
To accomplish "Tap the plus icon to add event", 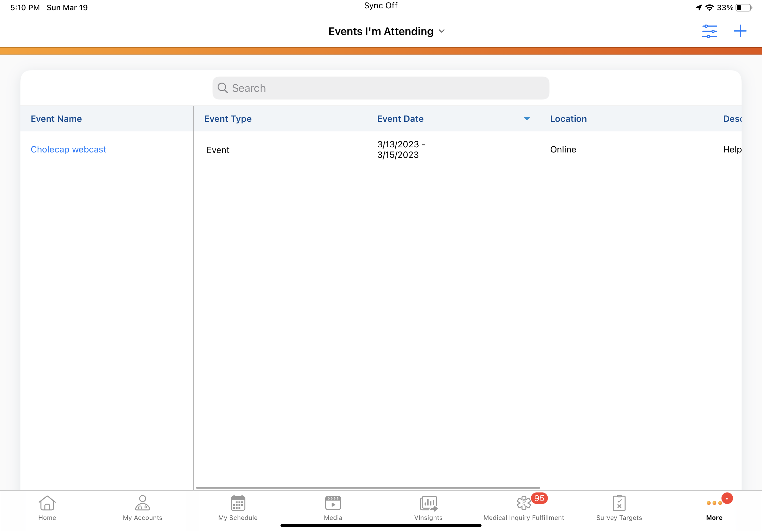I will 740,31.
